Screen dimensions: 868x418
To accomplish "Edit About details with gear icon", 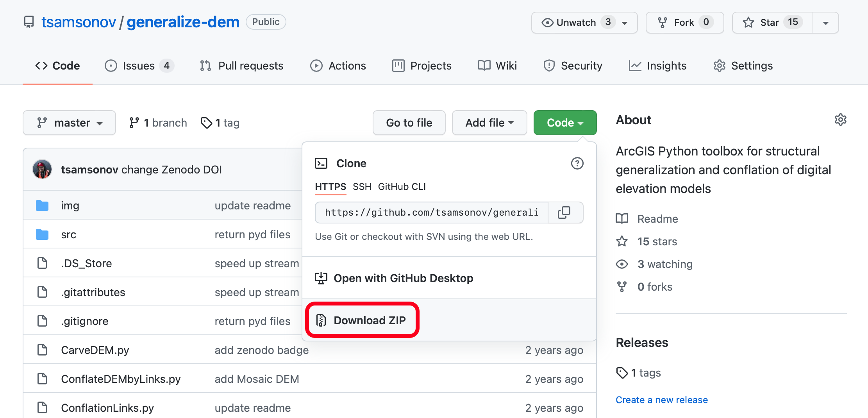I will click(x=841, y=120).
